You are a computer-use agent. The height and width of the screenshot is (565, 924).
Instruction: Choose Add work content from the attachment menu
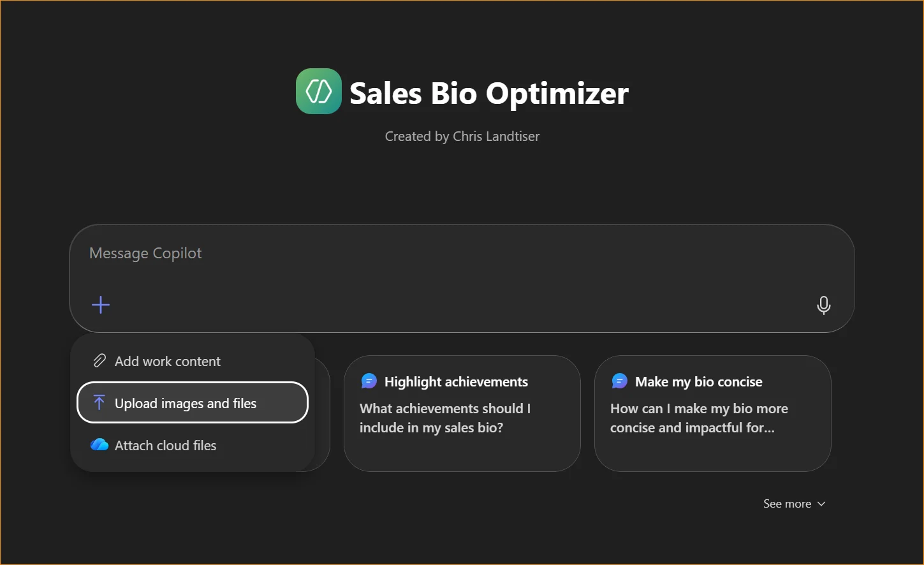pyautogui.click(x=167, y=360)
